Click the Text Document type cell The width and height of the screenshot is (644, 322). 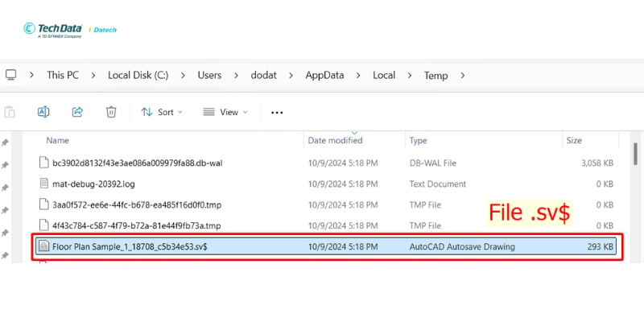click(438, 184)
